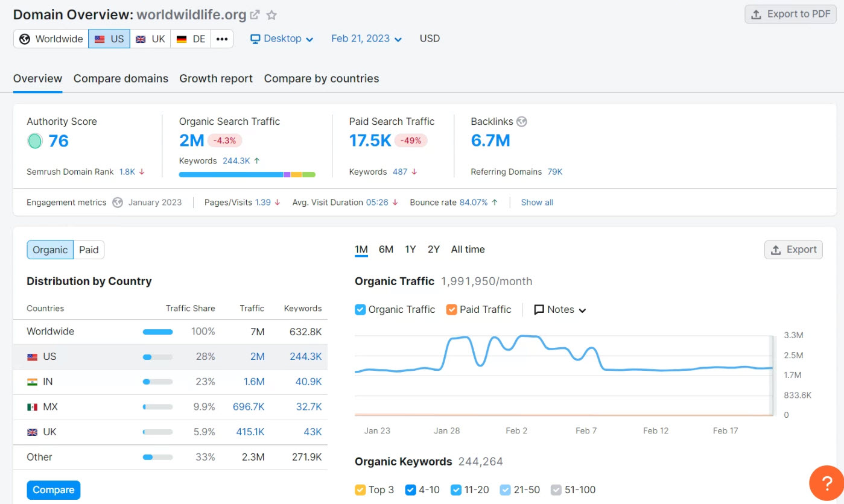
Task: Open the Compare domains tab
Action: click(x=121, y=78)
